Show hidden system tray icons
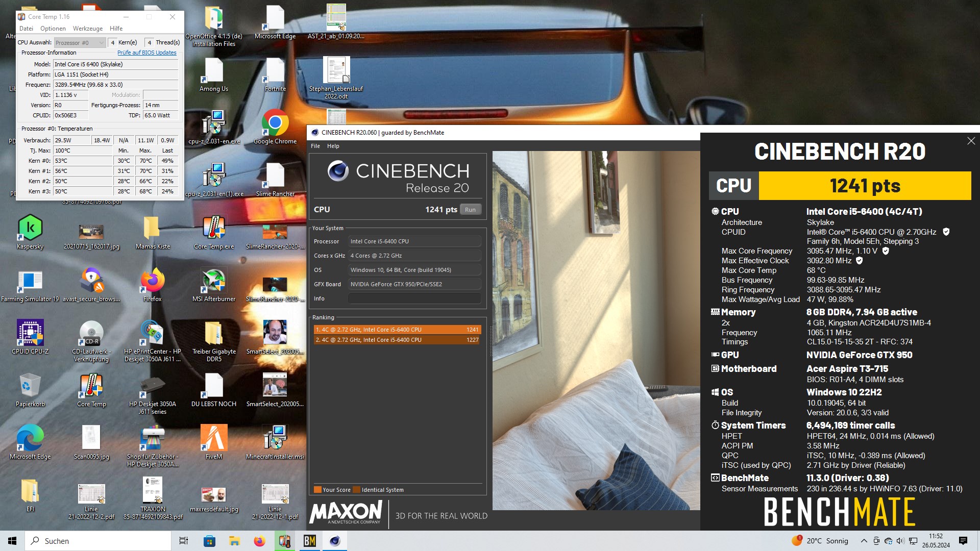The image size is (980, 551). (x=864, y=541)
